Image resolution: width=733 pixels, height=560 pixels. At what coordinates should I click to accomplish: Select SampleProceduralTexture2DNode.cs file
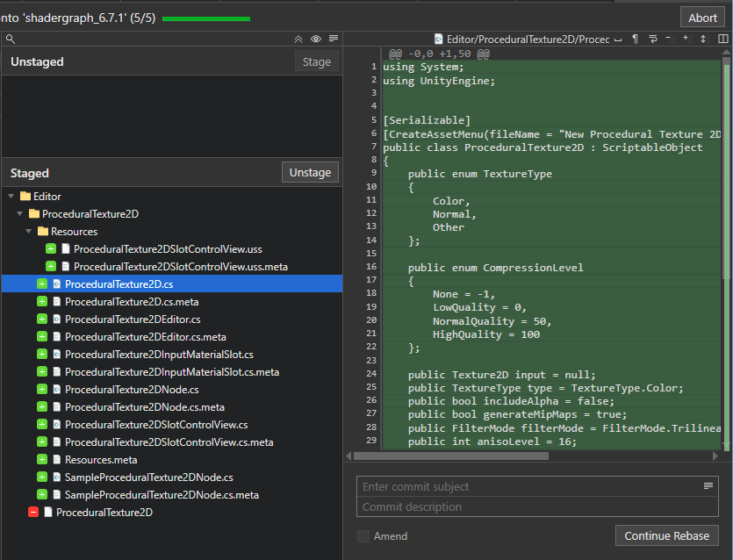point(172,477)
